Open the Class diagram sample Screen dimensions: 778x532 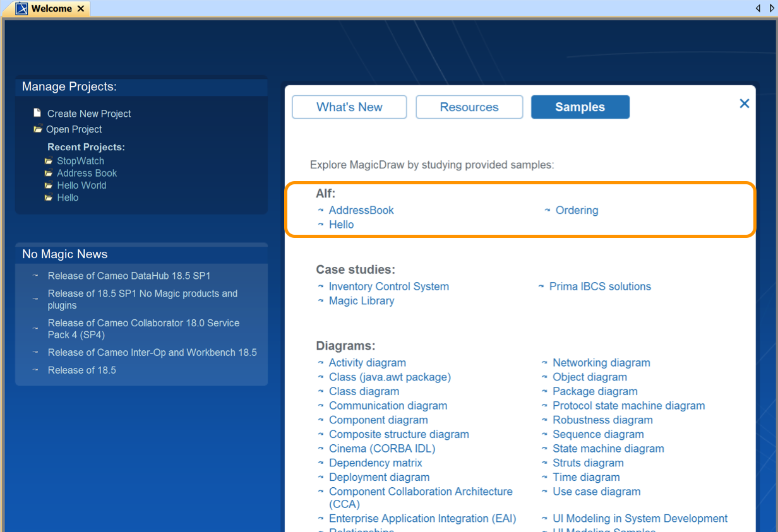coord(364,391)
